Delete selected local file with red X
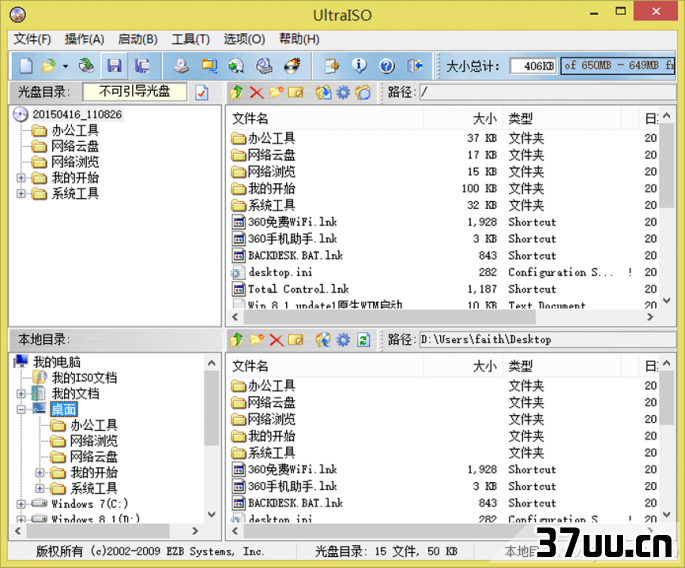This screenshot has width=685, height=568. [276, 339]
